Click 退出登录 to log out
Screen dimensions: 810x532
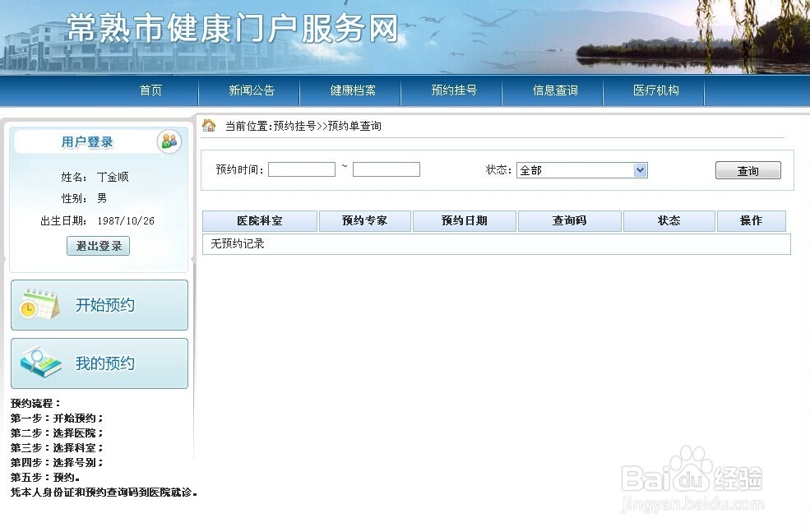98,245
